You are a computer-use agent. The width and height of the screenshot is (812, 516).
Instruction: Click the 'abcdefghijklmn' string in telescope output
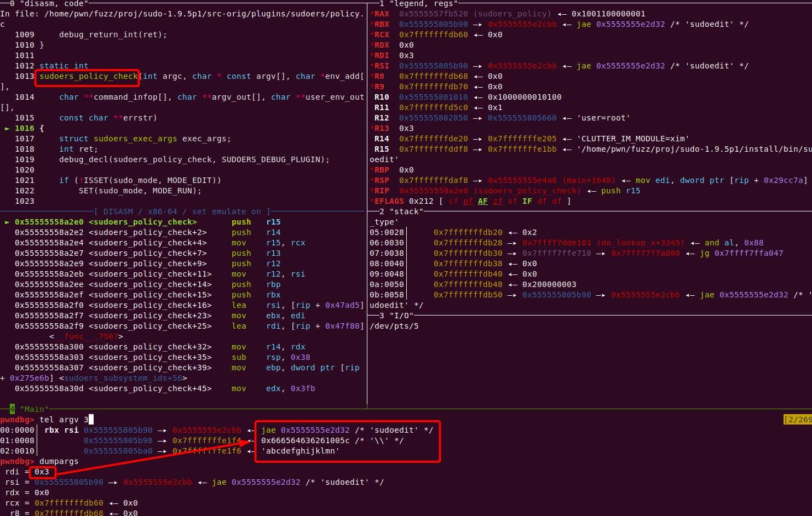(x=300, y=451)
